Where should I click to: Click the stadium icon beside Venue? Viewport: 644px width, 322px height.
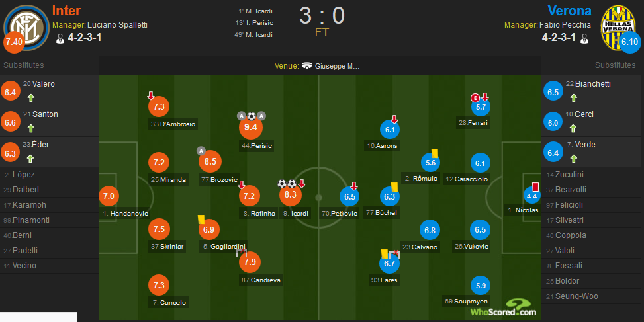tap(307, 65)
